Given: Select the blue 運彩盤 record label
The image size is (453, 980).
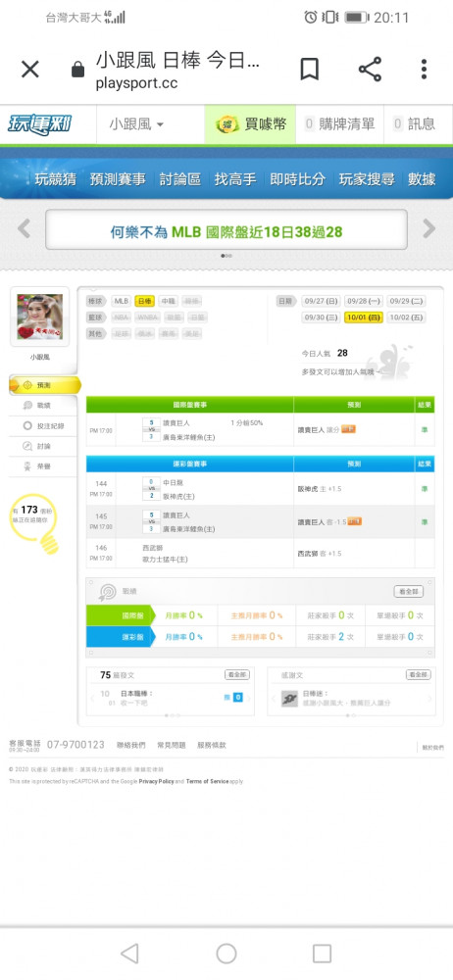Looking at the screenshot, I should pos(121,637).
